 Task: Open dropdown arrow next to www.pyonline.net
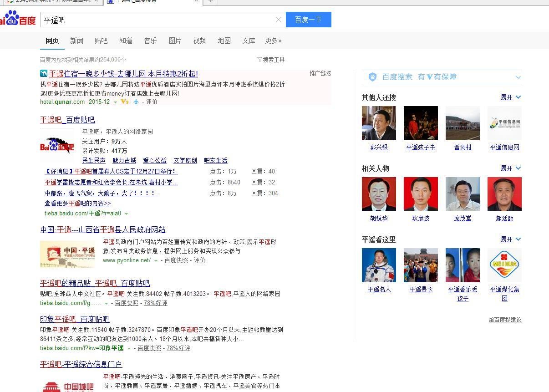(x=156, y=260)
